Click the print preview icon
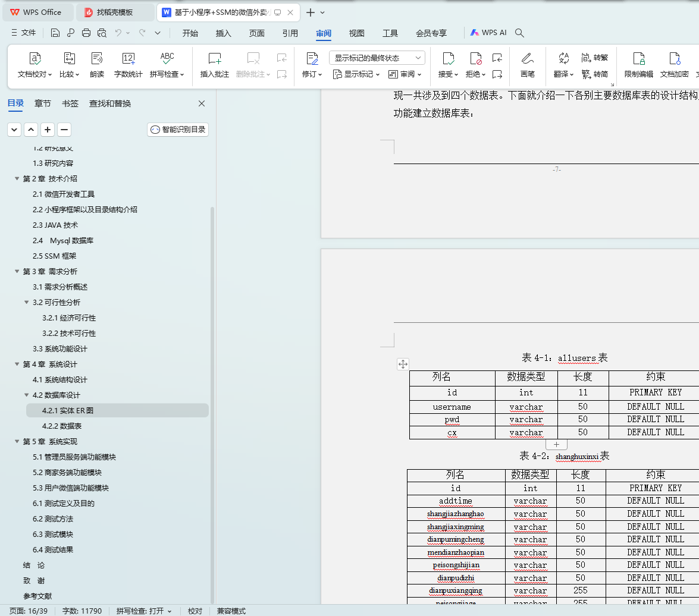The width and height of the screenshot is (699, 616). pos(102,33)
